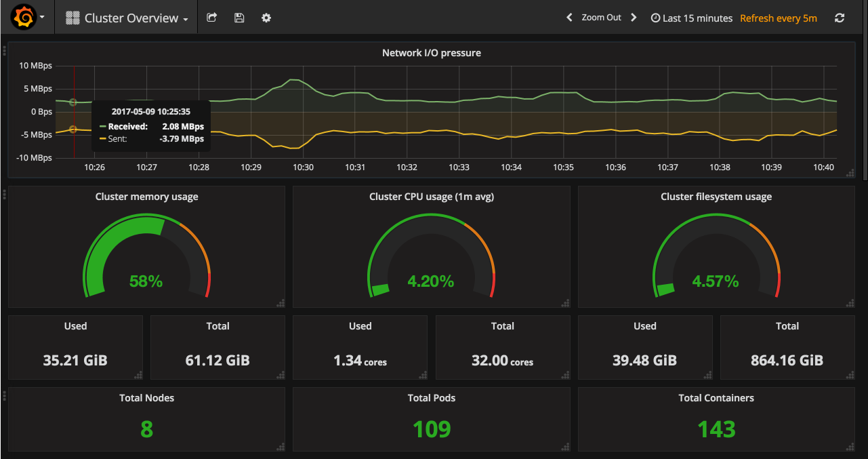Click the 1.34 cores used value
Screen dimensions: 868x459
360,361
